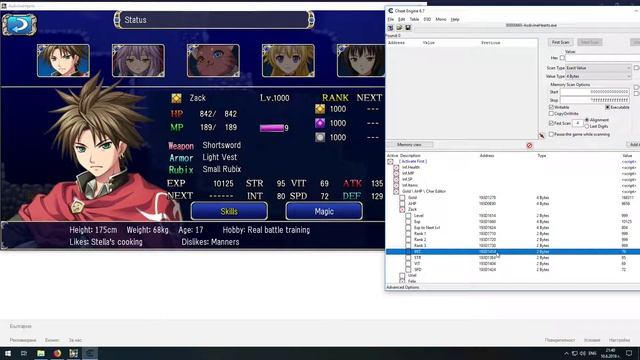Screen dimensions: 640x360
Task: Collapse the Zack group in the table
Action: [402, 209]
